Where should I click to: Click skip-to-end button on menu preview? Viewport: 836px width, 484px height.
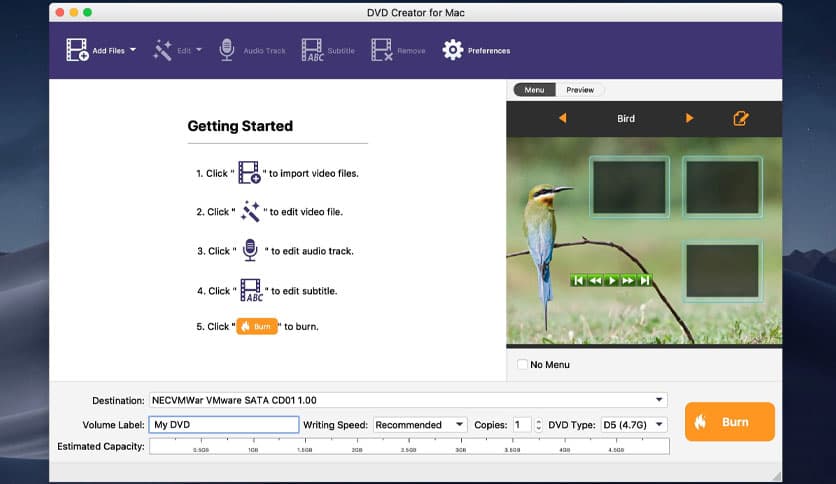(x=645, y=280)
